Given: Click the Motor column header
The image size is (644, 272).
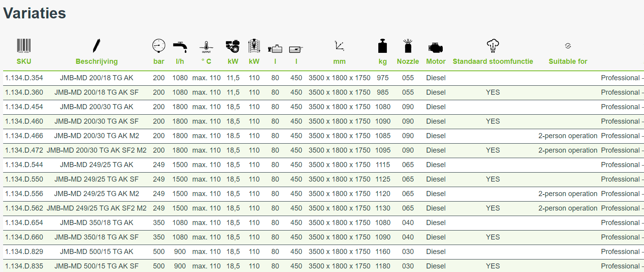Looking at the screenshot, I should click(436, 61).
